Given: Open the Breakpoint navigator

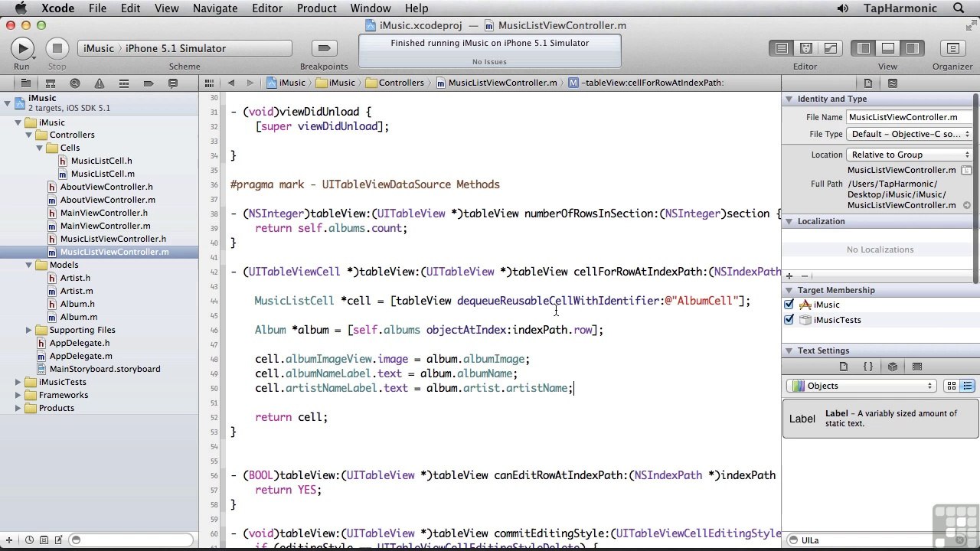Looking at the screenshot, I should tap(148, 83).
